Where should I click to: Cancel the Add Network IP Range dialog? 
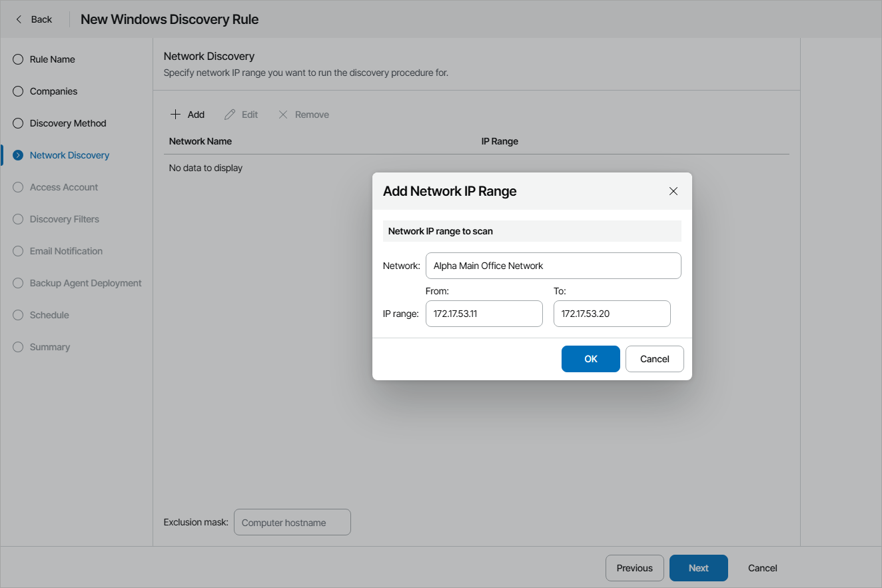pos(654,358)
